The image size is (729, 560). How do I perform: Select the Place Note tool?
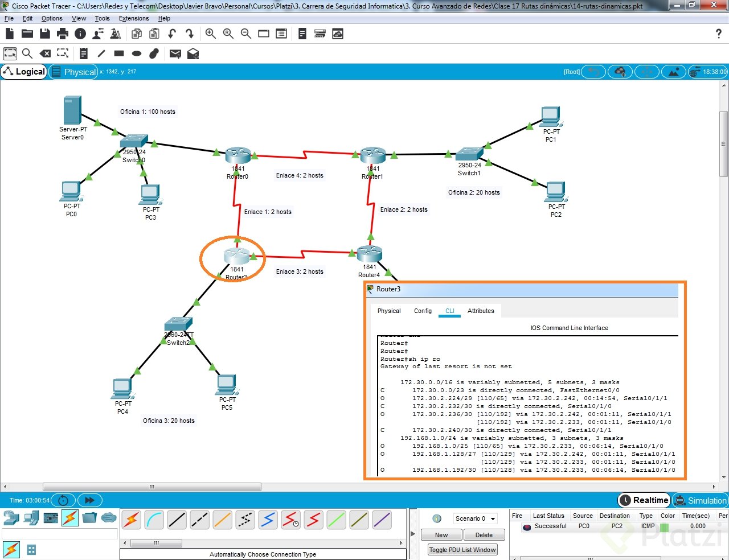tap(84, 53)
